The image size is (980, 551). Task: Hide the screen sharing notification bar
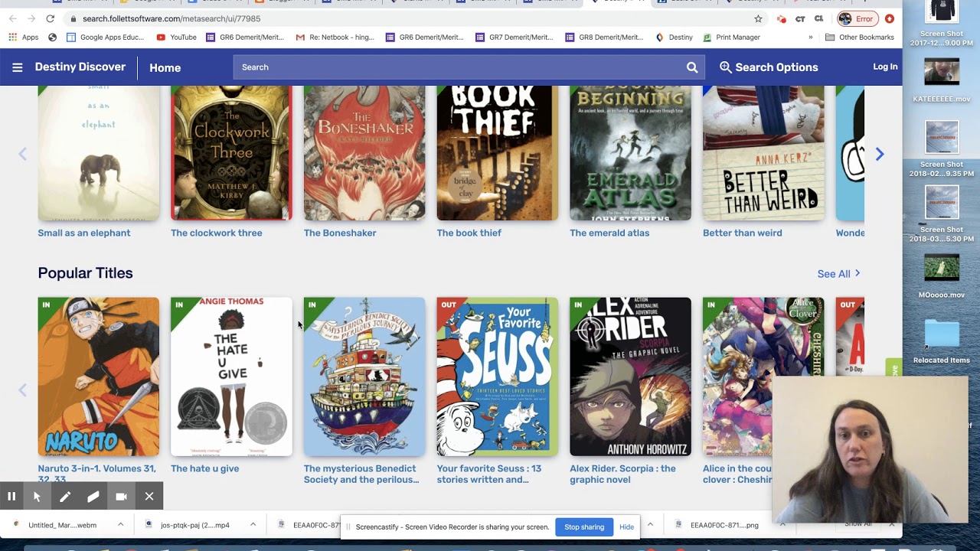pyautogui.click(x=626, y=527)
